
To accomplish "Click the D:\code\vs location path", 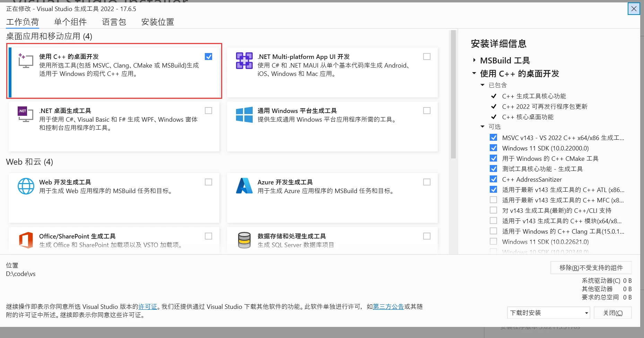I will coord(21,274).
